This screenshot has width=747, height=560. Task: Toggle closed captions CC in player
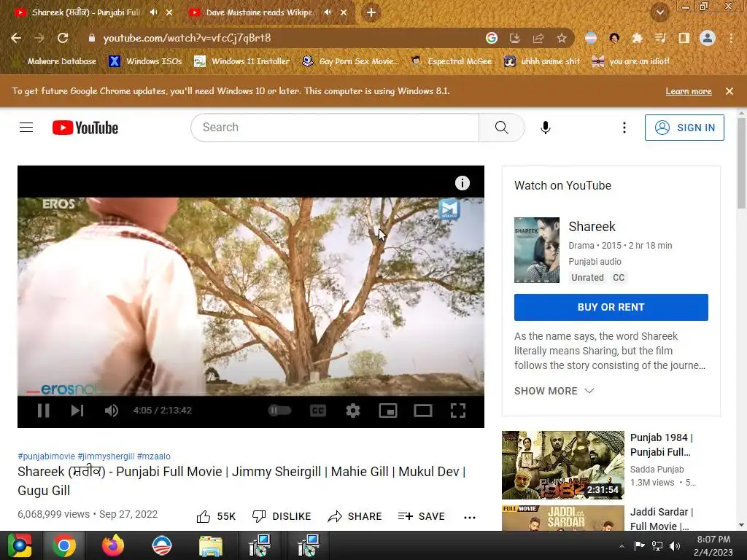click(318, 411)
